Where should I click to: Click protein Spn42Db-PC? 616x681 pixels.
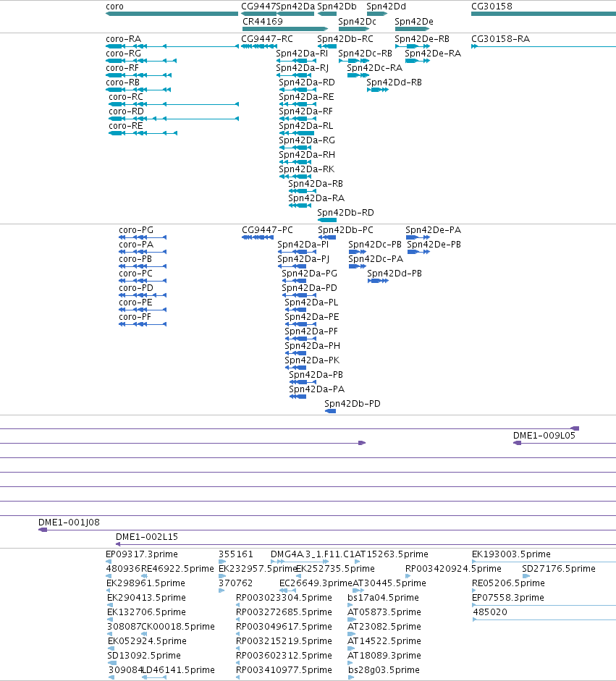pos(327,237)
